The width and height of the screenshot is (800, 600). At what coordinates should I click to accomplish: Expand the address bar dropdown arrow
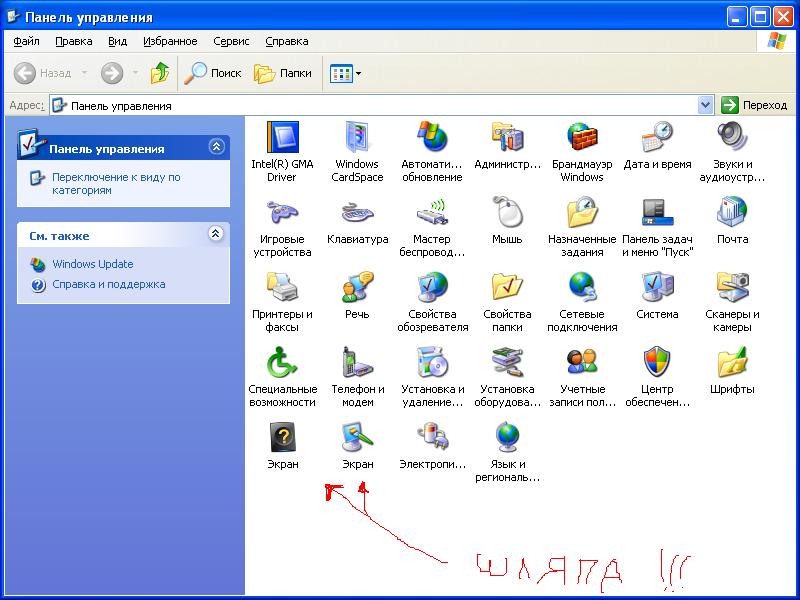pos(705,105)
